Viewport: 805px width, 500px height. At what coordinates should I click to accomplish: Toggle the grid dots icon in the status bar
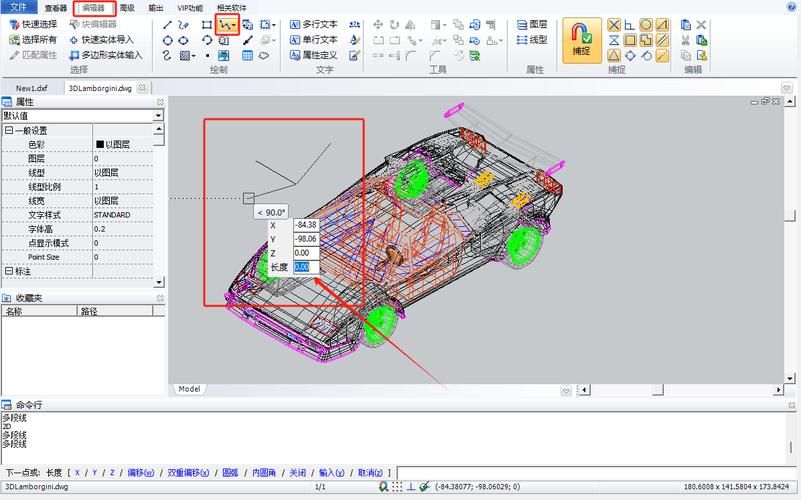pos(397,487)
